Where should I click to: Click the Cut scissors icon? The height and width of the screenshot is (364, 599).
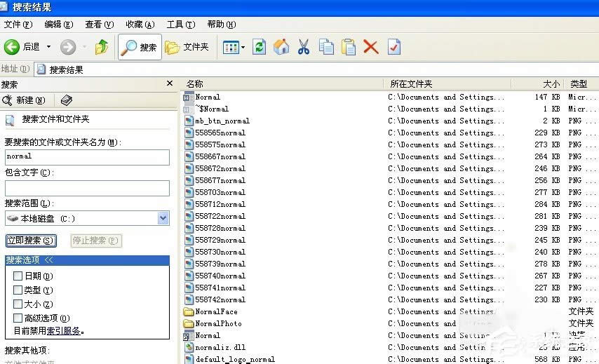coord(304,47)
